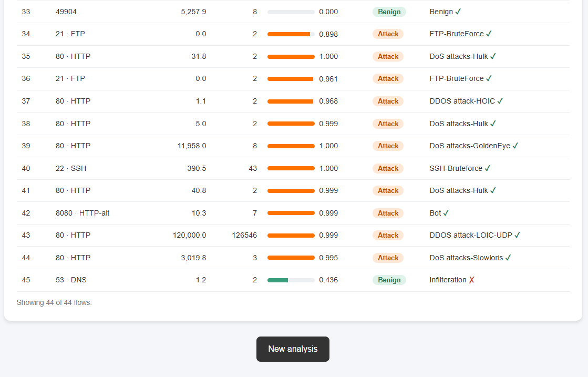Click the New analysis button
Screen dimensions: 588x377
click(293, 349)
